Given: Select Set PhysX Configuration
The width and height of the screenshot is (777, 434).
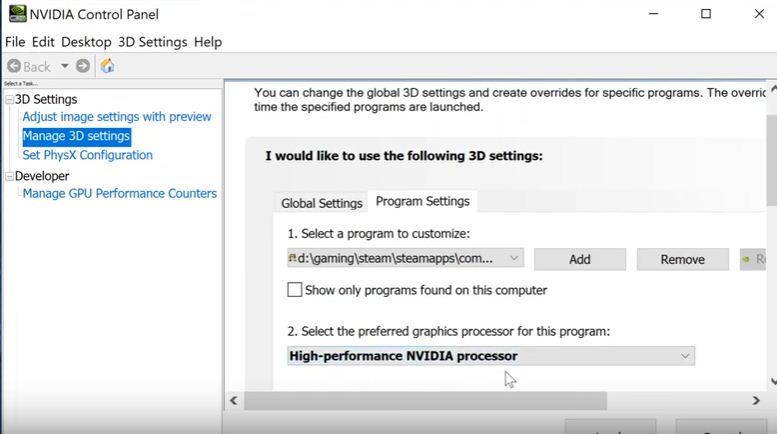Looking at the screenshot, I should pos(87,155).
